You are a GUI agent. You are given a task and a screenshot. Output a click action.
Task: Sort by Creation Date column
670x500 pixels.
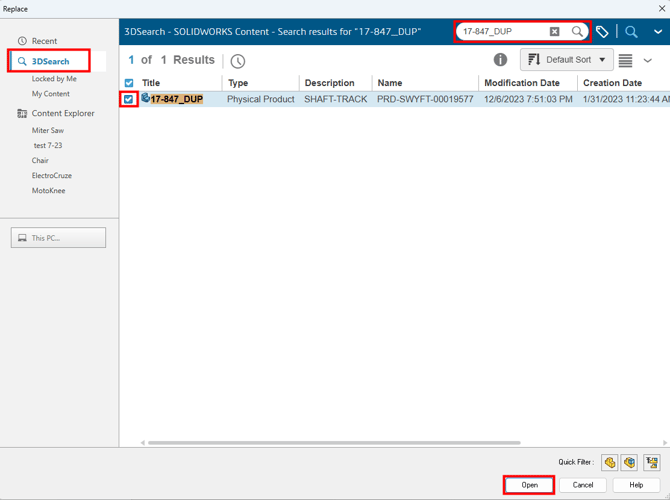pyautogui.click(x=612, y=83)
